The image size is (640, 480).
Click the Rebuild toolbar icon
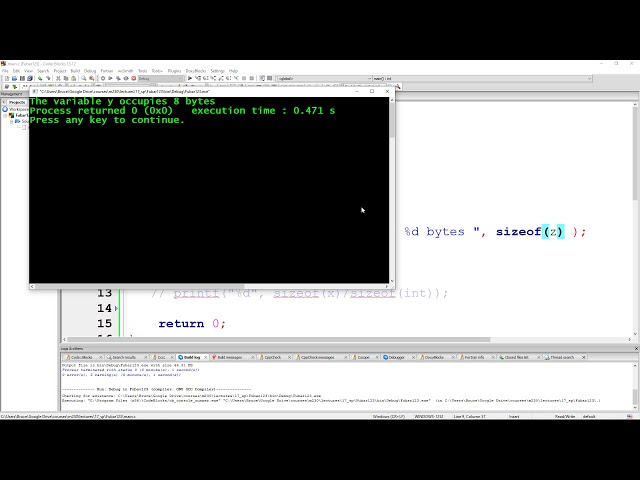click(x=126, y=78)
